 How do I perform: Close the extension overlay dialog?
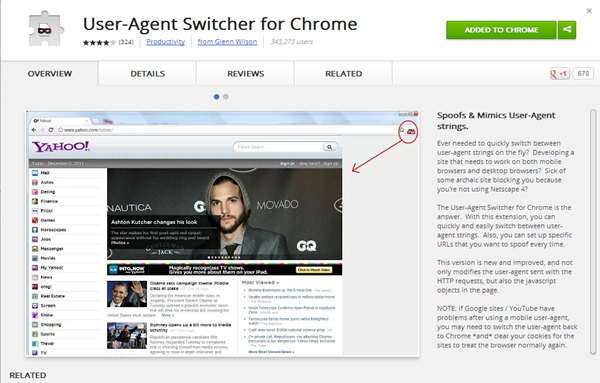(589, 11)
